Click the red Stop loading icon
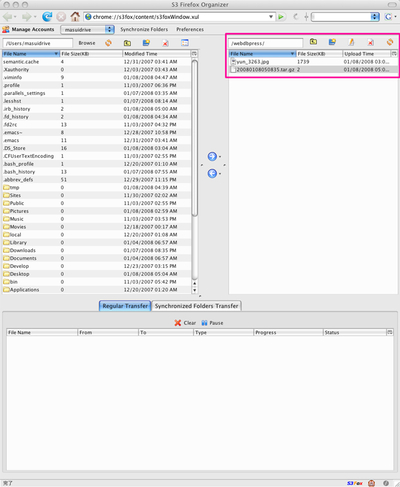 (x=61, y=17)
